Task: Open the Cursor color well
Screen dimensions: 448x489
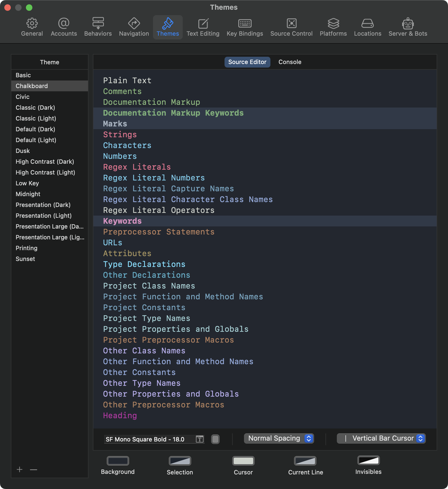Action: (x=243, y=461)
